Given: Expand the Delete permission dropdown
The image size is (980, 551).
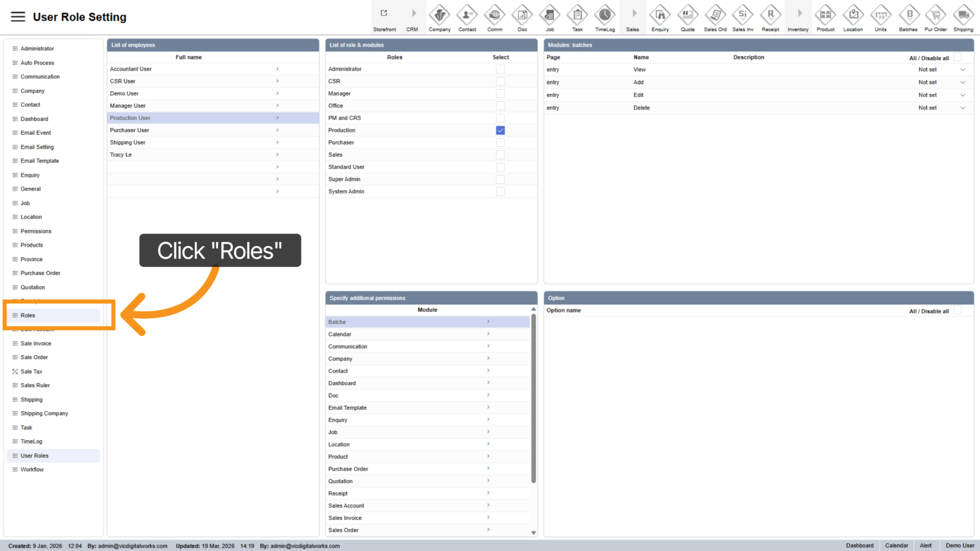Looking at the screenshot, I should pos(963,108).
